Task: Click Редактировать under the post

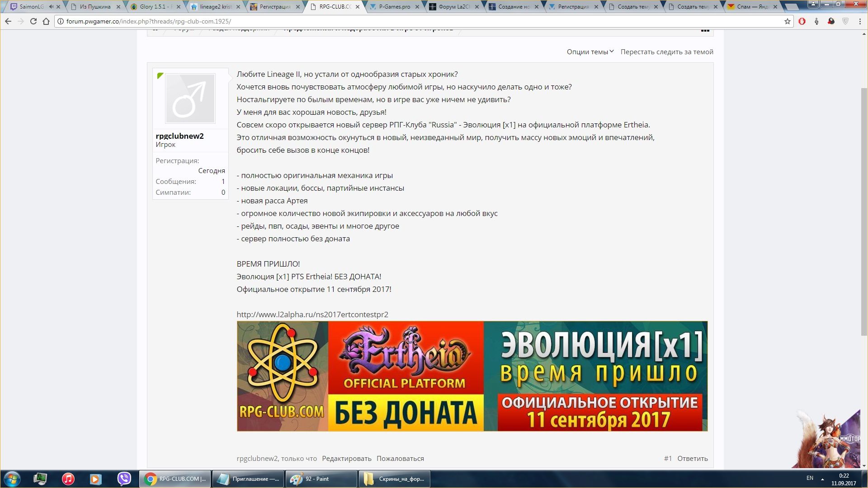Action: (x=347, y=458)
